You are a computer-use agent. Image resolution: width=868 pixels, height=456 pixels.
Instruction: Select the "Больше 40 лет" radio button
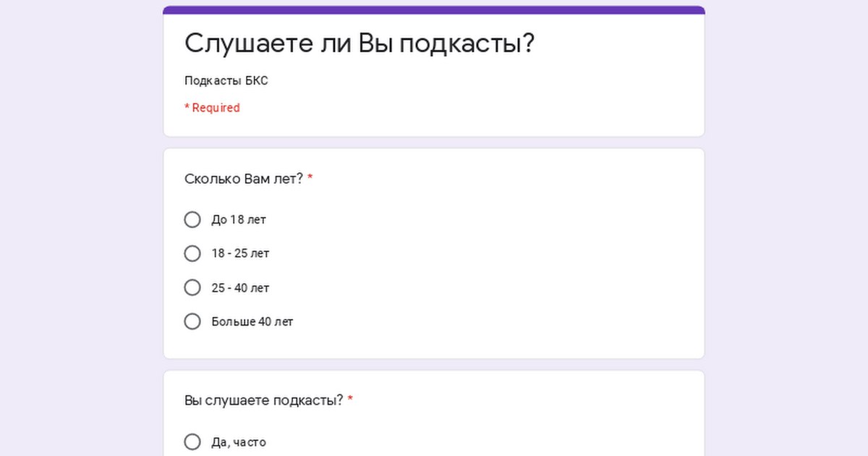pyautogui.click(x=192, y=321)
